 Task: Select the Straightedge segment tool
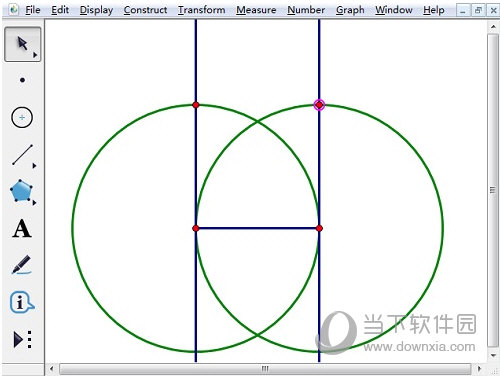22,155
